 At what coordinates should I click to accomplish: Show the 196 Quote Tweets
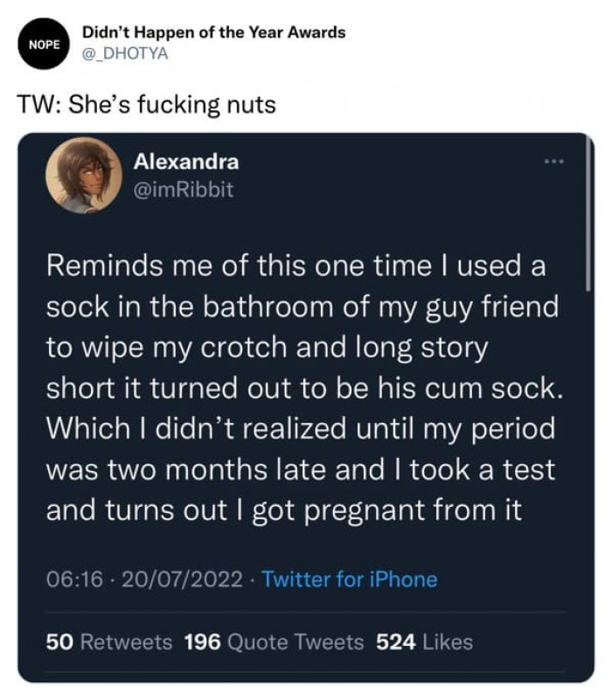(274, 642)
